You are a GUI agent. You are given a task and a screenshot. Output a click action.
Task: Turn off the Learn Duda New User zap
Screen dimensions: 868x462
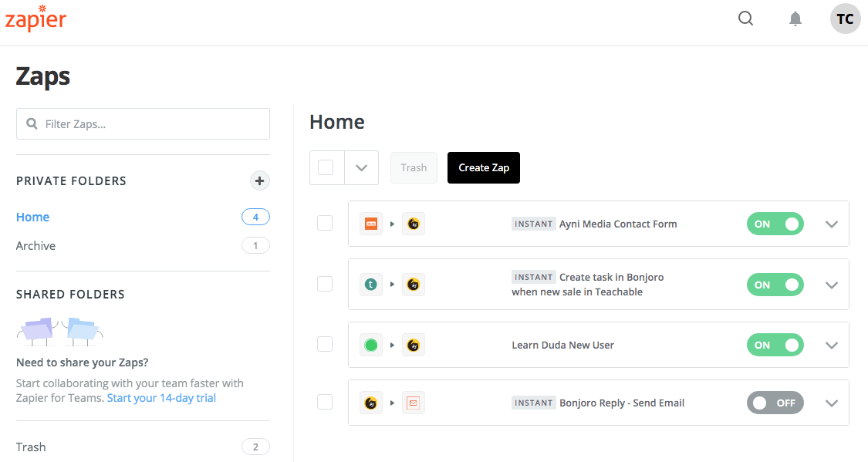tap(775, 345)
